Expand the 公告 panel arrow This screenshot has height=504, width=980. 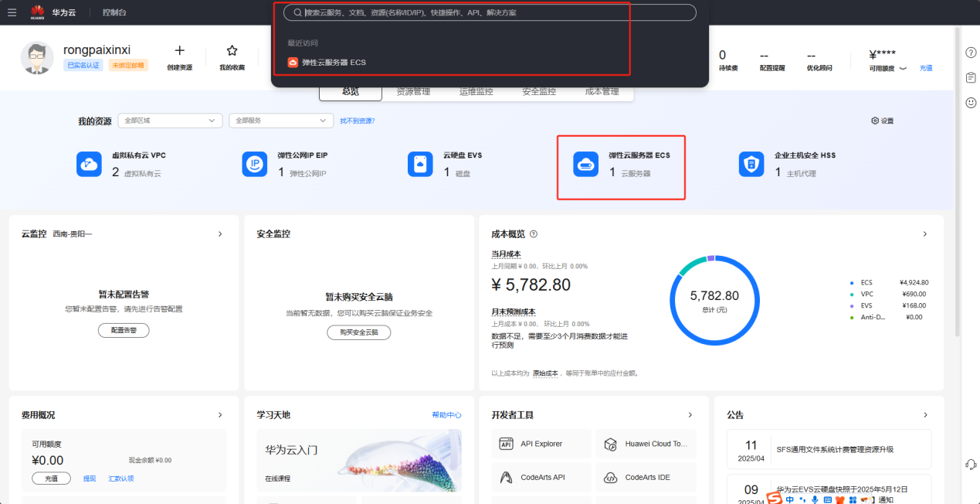tap(925, 415)
